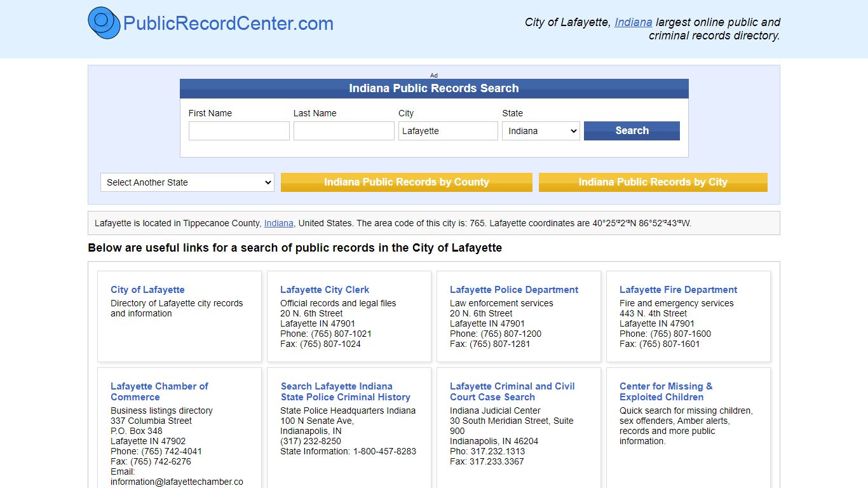Open Search Lafayette Indiana State Police Criminal History
This screenshot has height=488, width=868.
tap(345, 391)
